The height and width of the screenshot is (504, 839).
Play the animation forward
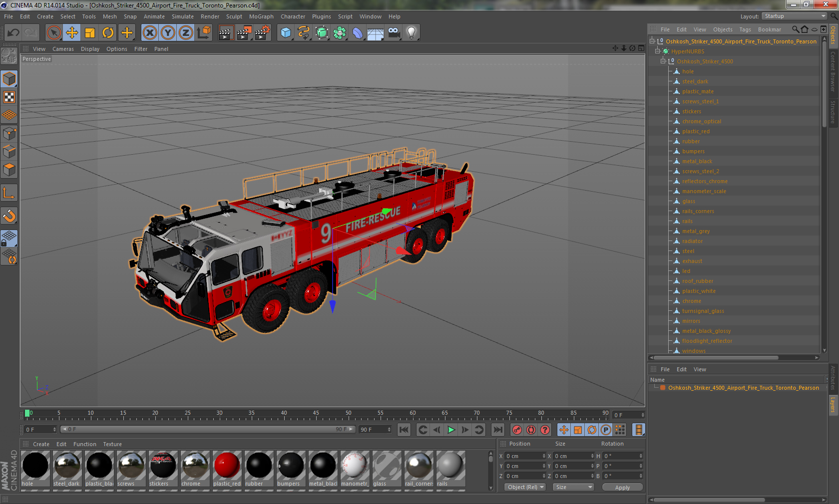pyautogui.click(x=451, y=430)
